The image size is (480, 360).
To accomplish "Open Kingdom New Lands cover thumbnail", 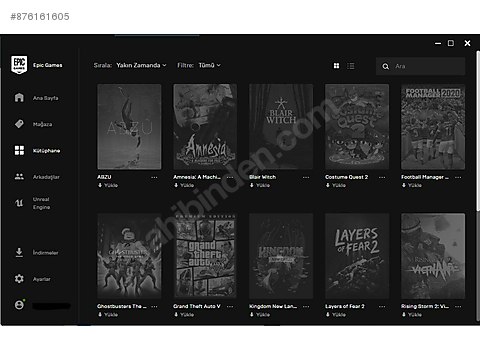I will click(x=281, y=256).
